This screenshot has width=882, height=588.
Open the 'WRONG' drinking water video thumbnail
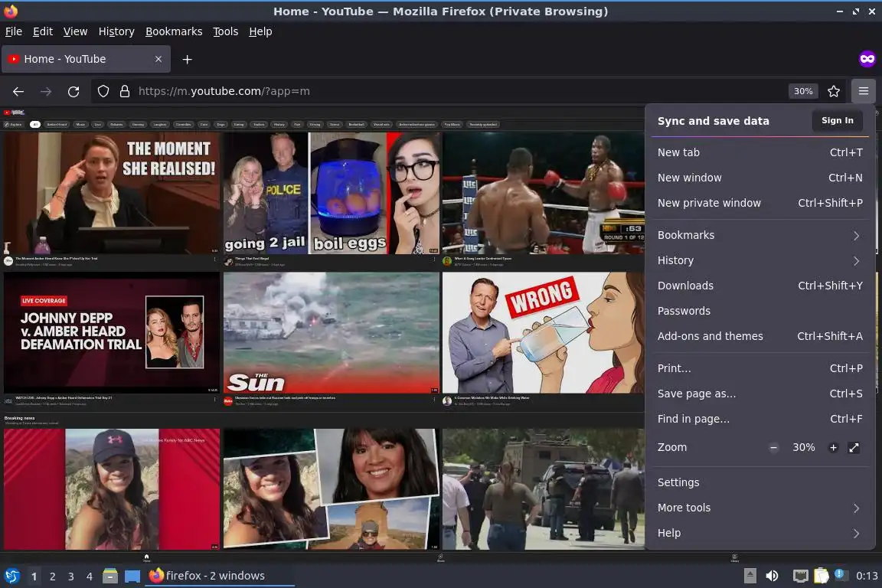pyautogui.click(x=544, y=332)
